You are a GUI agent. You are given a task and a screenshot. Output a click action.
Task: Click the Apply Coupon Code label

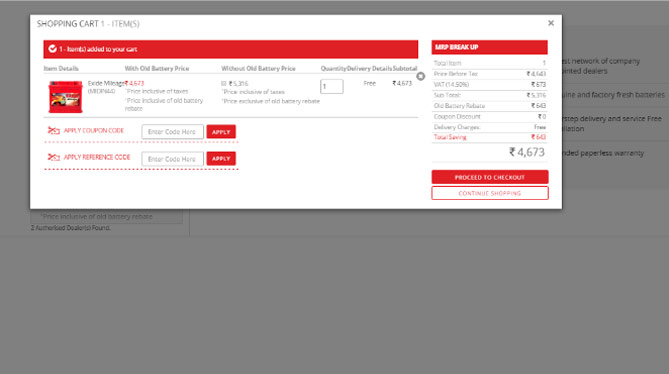click(x=94, y=130)
